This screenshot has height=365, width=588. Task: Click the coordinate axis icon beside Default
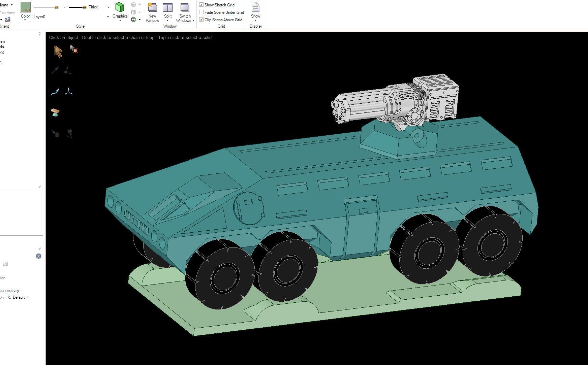[9, 297]
